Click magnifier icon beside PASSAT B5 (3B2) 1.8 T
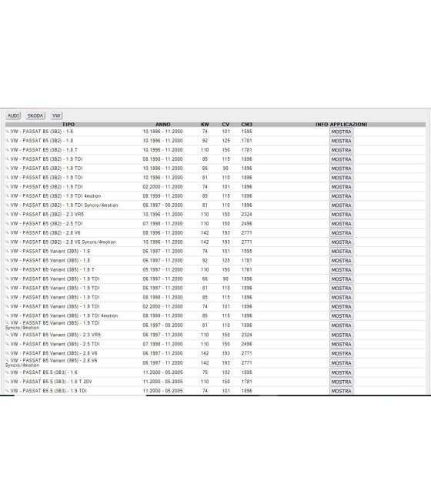The image size is (431, 504). coord(7,150)
